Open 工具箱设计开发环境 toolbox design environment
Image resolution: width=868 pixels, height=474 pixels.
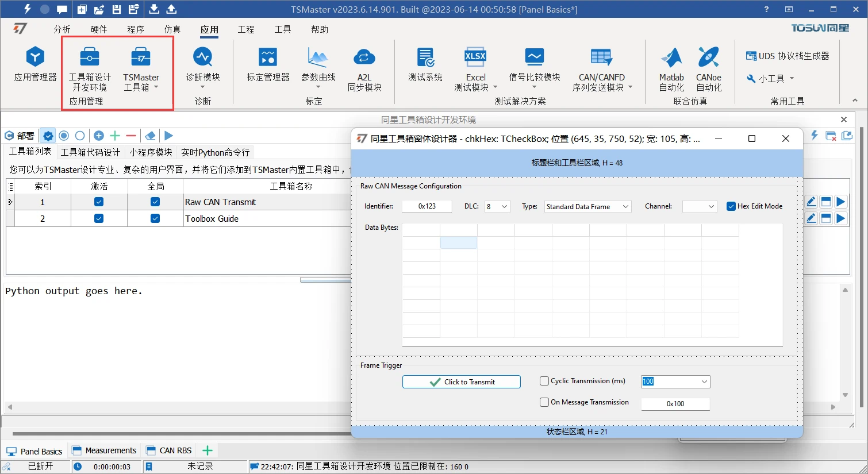coord(90,69)
